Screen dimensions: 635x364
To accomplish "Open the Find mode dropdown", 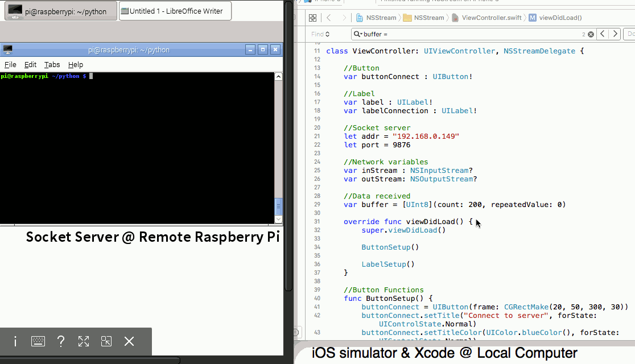I will click(320, 34).
